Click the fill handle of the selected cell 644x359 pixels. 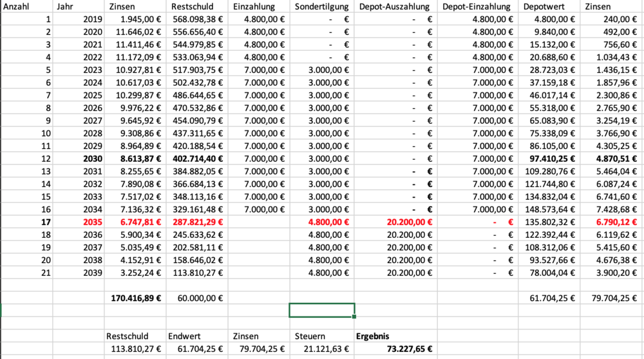point(354,316)
